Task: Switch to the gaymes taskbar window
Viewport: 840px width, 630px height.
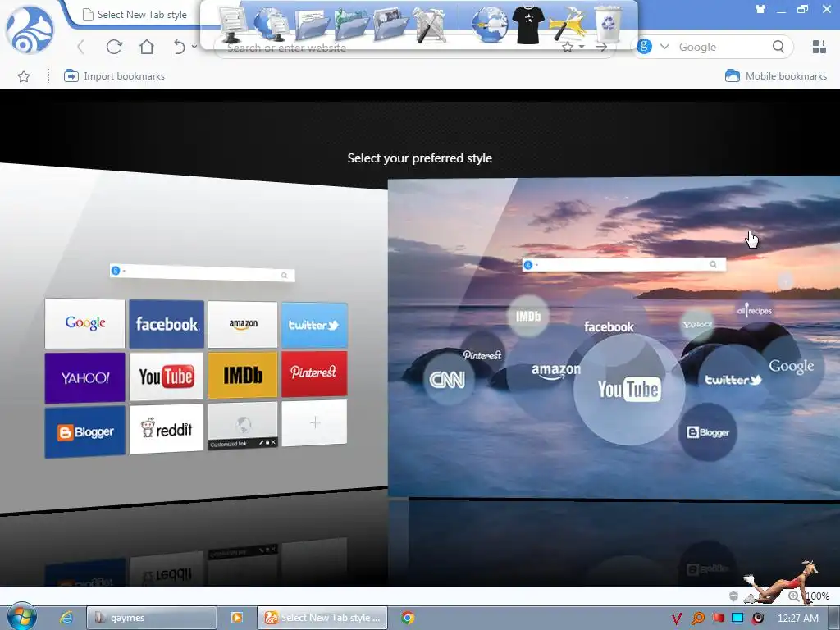Action: click(152, 618)
